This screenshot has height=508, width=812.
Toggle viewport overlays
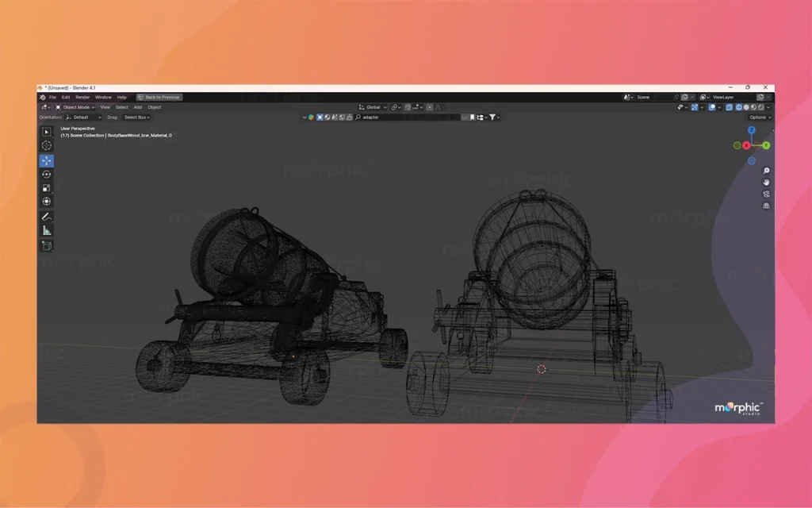click(x=712, y=107)
